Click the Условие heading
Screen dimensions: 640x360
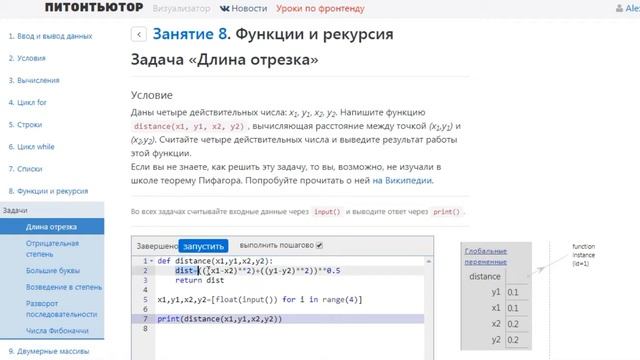pos(151,95)
